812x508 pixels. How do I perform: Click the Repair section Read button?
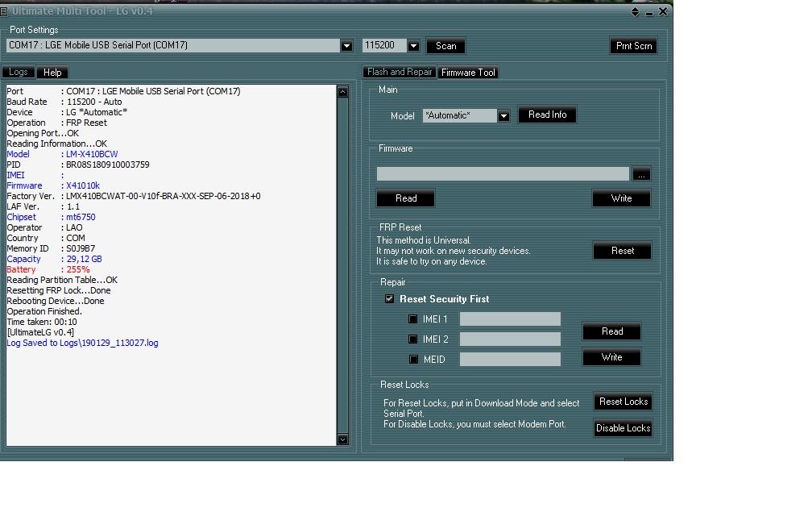click(612, 331)
